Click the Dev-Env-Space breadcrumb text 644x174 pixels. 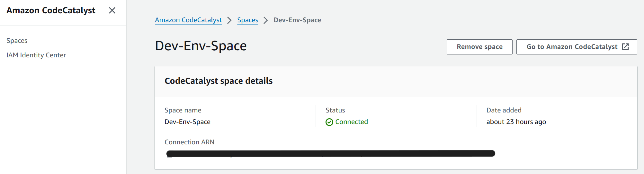297,20
